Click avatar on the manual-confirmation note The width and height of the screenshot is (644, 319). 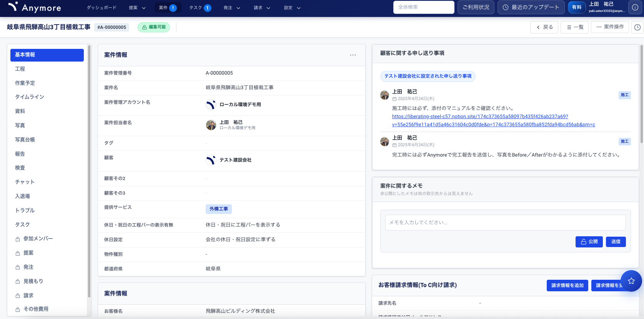click(384, 95)
